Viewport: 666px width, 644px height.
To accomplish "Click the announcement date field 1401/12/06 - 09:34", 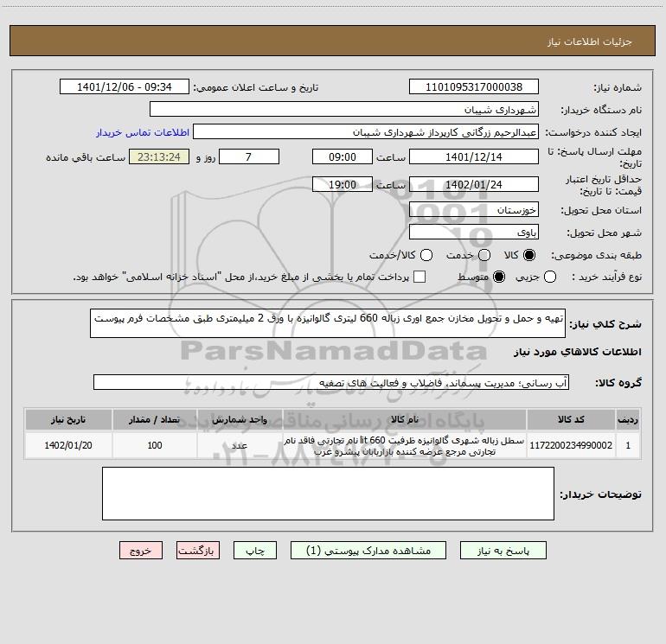I will [124, 86].
